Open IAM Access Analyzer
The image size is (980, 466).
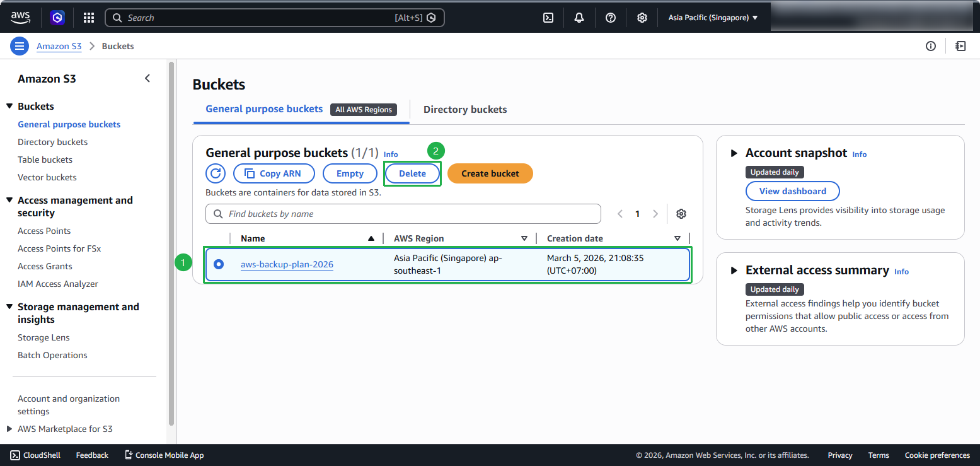[58, 284]
